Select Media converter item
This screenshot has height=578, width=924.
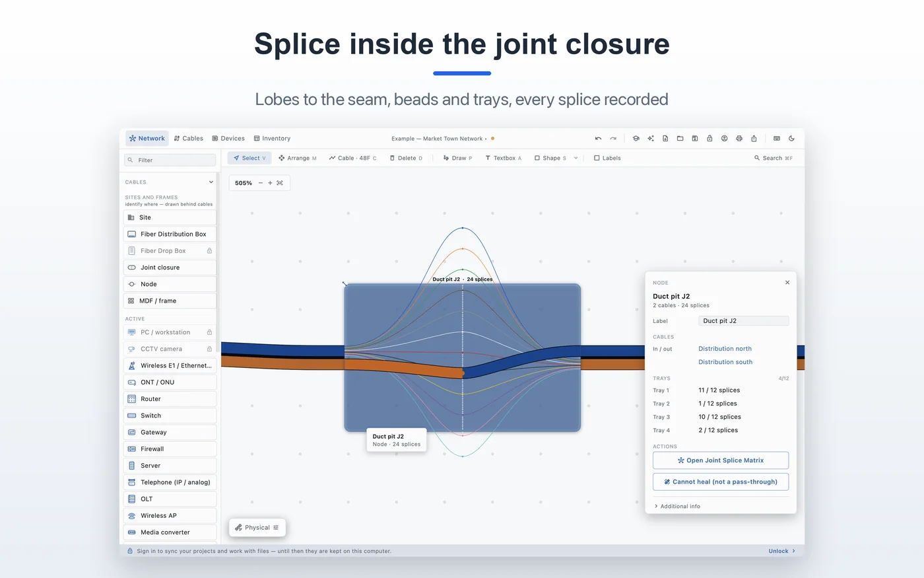170,532
